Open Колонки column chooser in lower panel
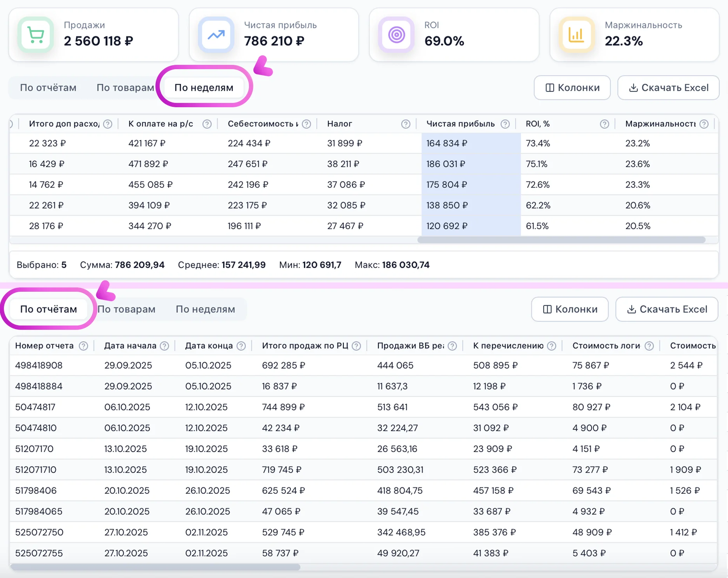The width and height of the screenshot is (728, 578). pyautogui.click(x=570, y=309)
